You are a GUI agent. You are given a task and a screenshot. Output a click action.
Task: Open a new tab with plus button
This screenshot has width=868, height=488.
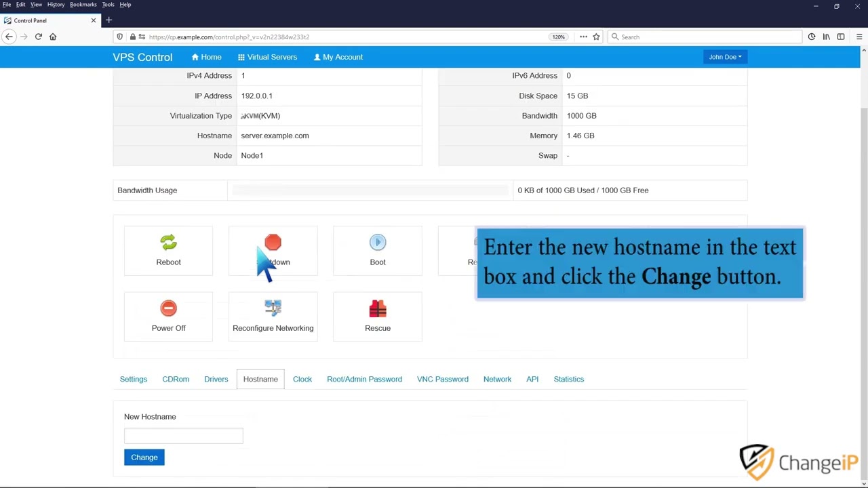coord(108,20)
